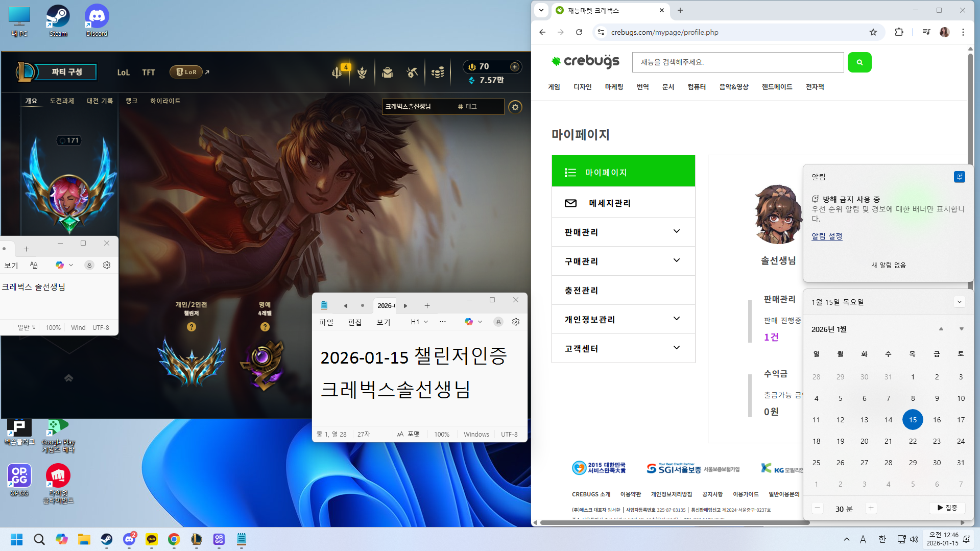Toggle do-not-disturb icon in notification panel
Viewport: 980px width, 551px height.
pos(960,177)
